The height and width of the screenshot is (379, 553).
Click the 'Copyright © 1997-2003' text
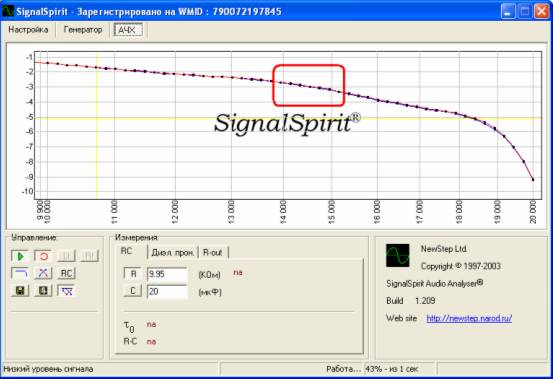click(461, 266)
